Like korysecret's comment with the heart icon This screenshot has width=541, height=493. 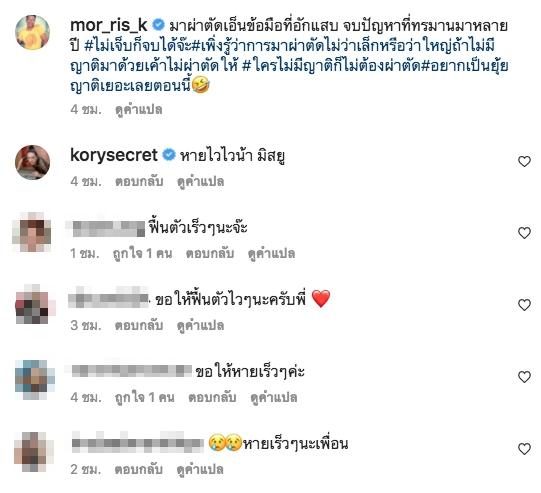pyautogui.click(x=524, y=161)
